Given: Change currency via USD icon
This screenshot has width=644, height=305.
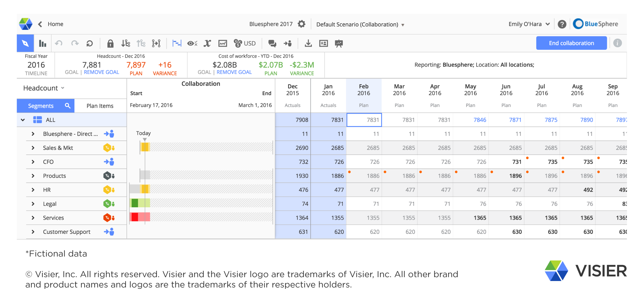Looking at the screenshot, I should pos(244,43).
